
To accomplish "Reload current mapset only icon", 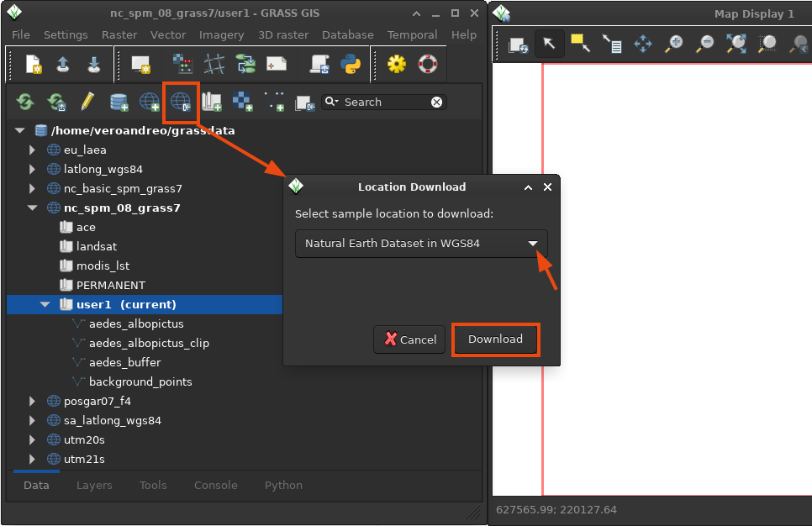I will tap(56, 102).
